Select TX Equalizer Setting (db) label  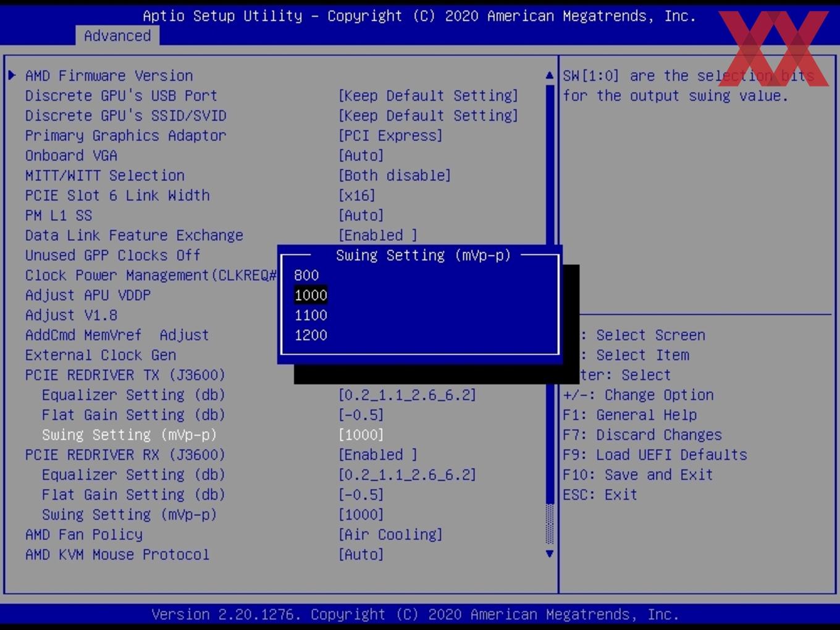(133, 395)
